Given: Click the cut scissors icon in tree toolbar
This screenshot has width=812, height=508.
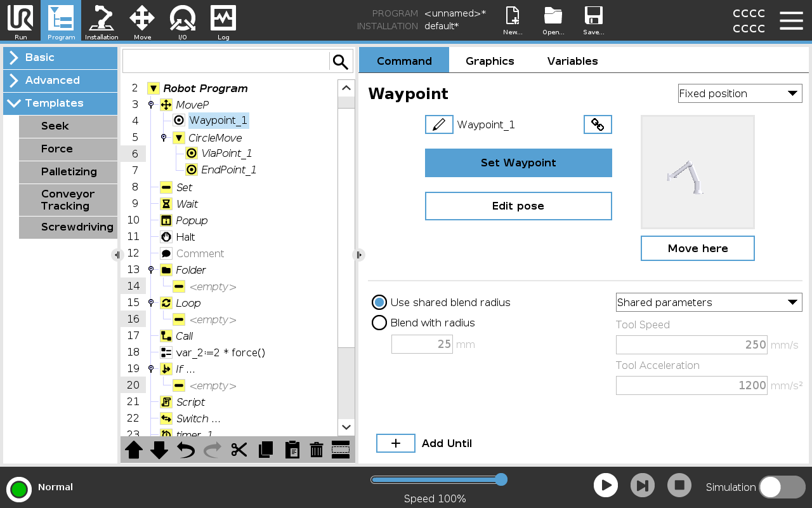Looking at the screenshot, I should click(x=239, y=450).
